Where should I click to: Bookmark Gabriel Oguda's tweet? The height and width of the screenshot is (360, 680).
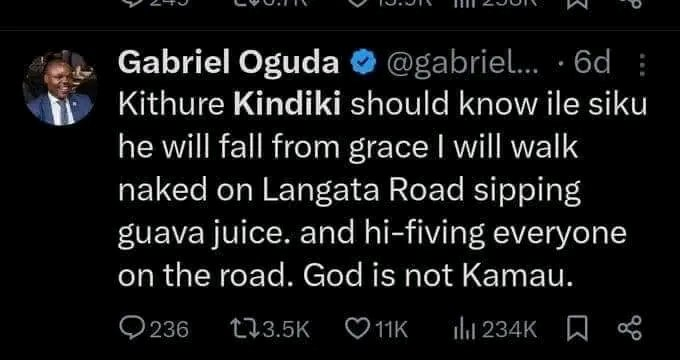[577, 329]
